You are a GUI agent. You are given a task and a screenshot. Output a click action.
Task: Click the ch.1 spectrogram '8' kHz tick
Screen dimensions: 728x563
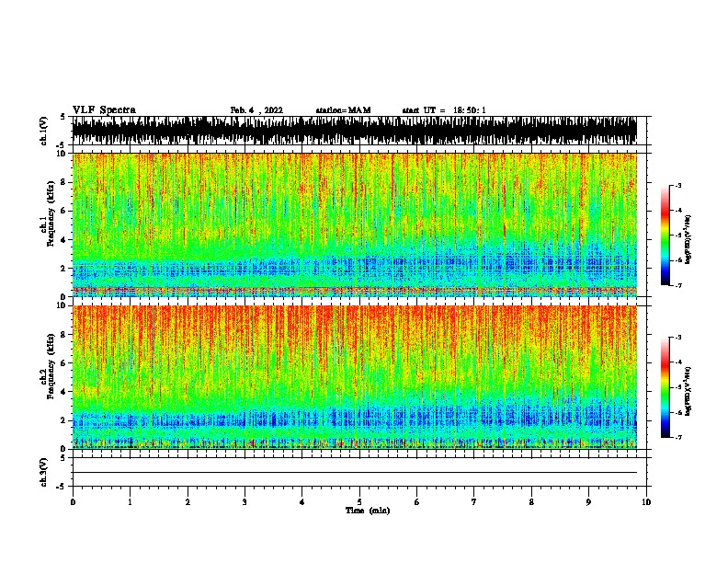64,182
